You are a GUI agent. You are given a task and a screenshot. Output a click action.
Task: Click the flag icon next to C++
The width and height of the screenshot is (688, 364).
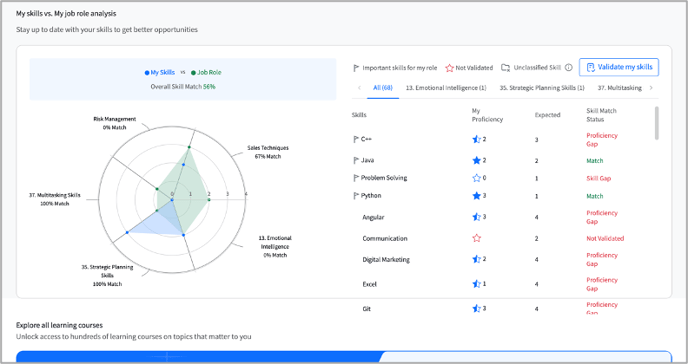(x=356, y=139)
